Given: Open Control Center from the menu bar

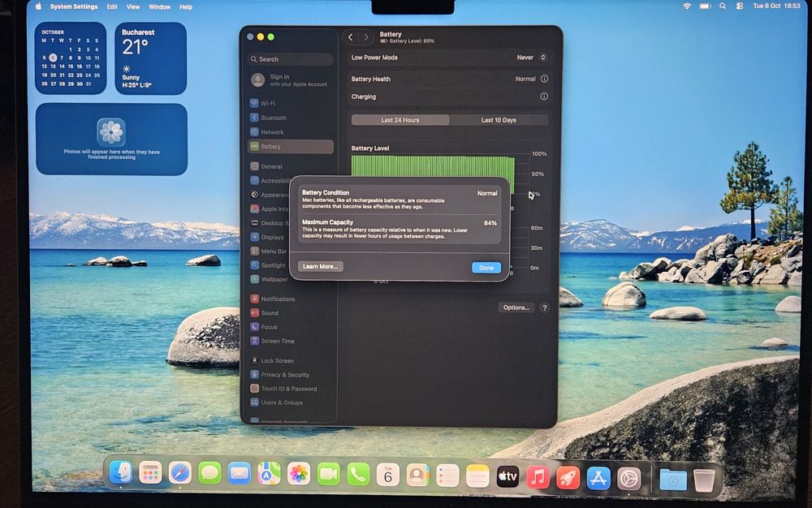Looking at the screenshot, I should click(x=740, y=6).
